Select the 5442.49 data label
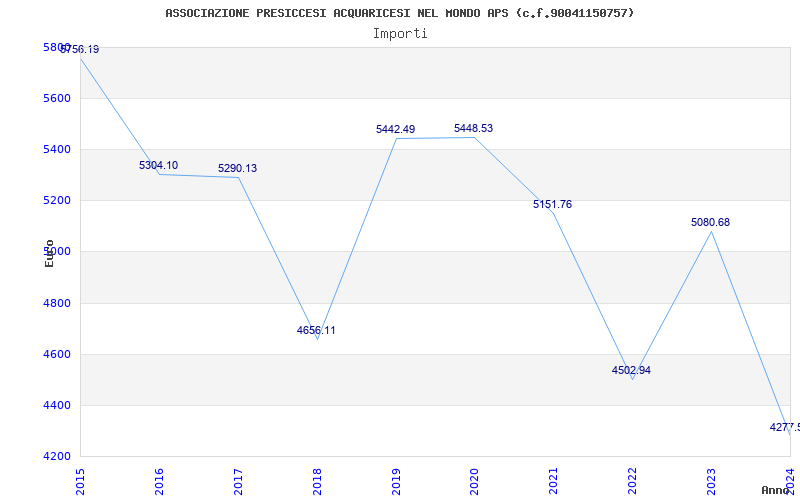Image resolution: width=800 pixels, height=500 pixels. pos(395,130)
